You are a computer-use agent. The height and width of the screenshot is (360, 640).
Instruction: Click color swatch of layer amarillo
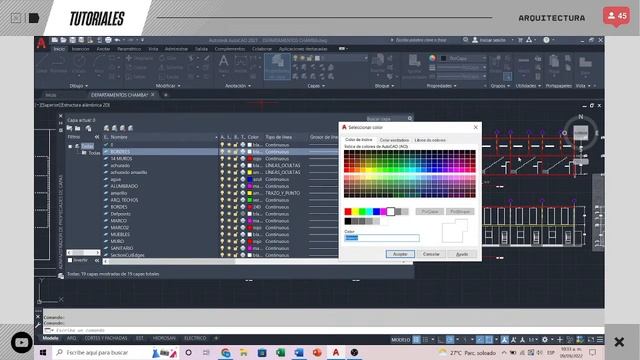(250, 193)
